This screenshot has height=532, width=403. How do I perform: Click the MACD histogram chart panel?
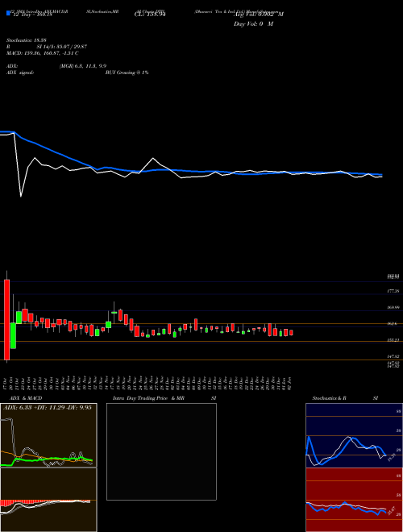pyautogui.click(x=48, y=500)
